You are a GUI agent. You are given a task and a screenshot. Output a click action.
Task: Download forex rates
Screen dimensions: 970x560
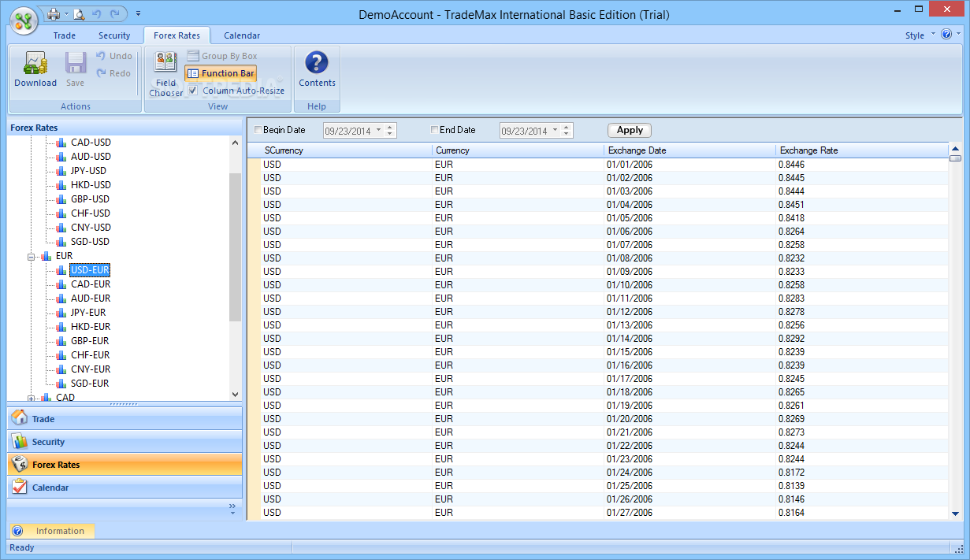35,70
